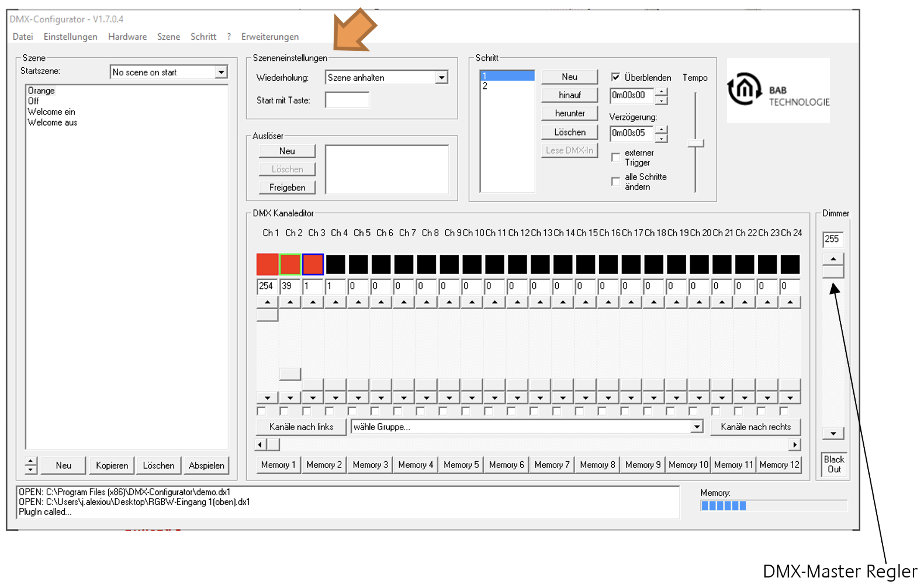Open the Datei menu
Image resolution: width=924 pixels, height=588 pixels.
23,37
